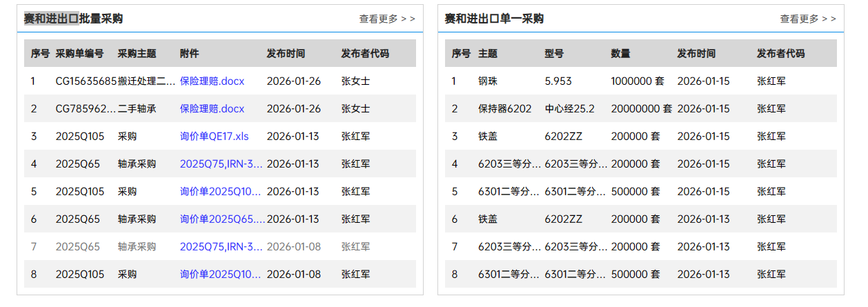Download 保险理赔.docx for 二手轴承 row

pyautogui.click(x=212, y=108)
